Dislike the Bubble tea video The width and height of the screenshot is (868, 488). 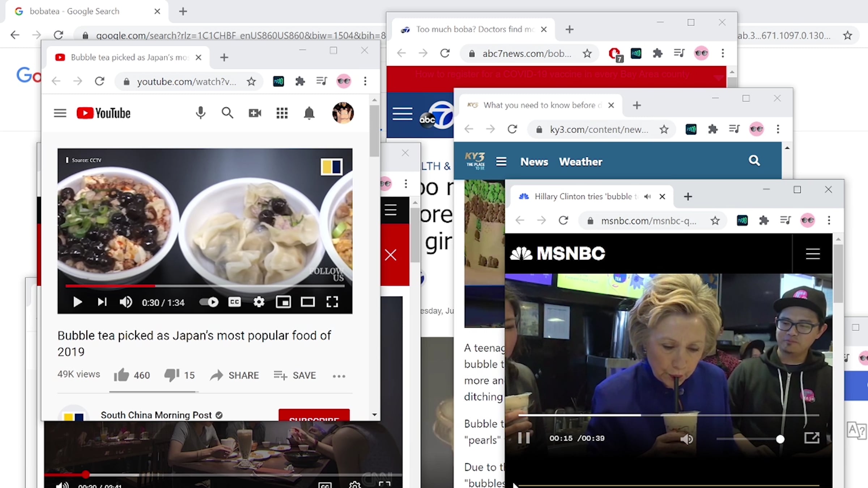tap(179, 375)
